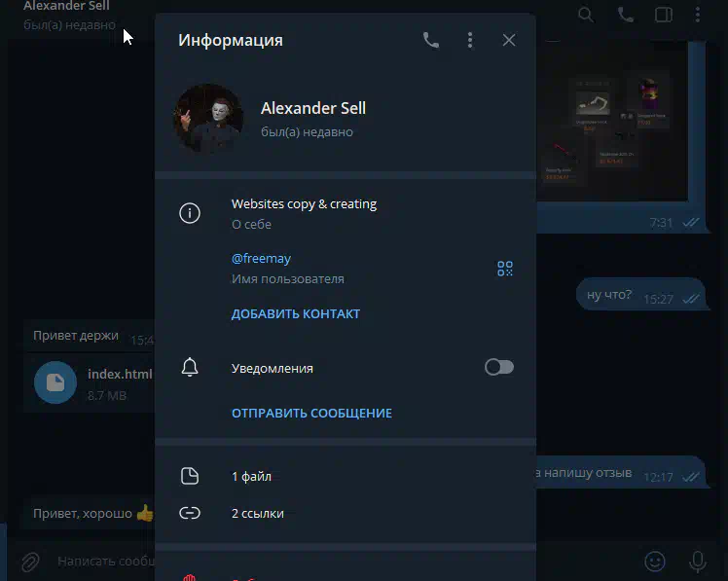Search in the chat via the magnifier icon
The image size is (728, 581).
(x=586, y=15)
